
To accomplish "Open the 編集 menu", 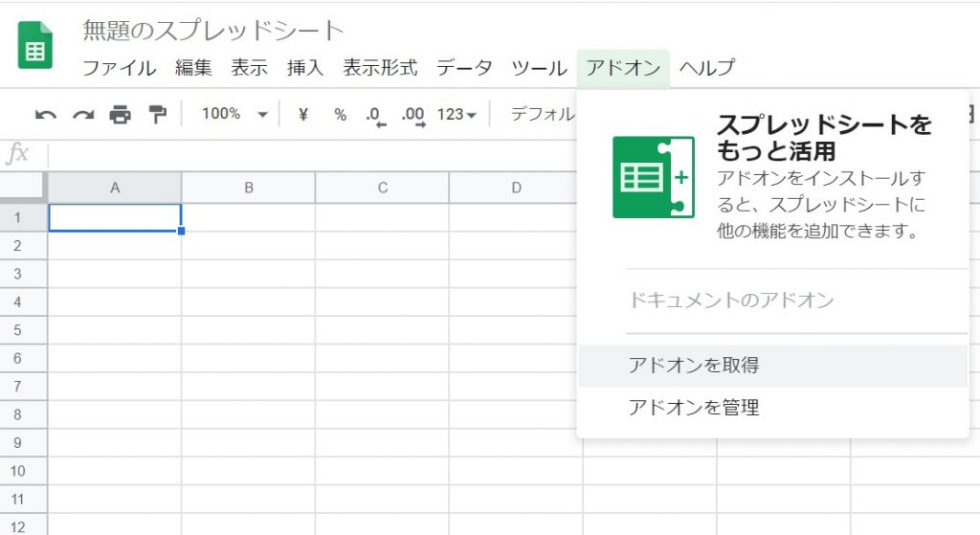I will point(193,68).
